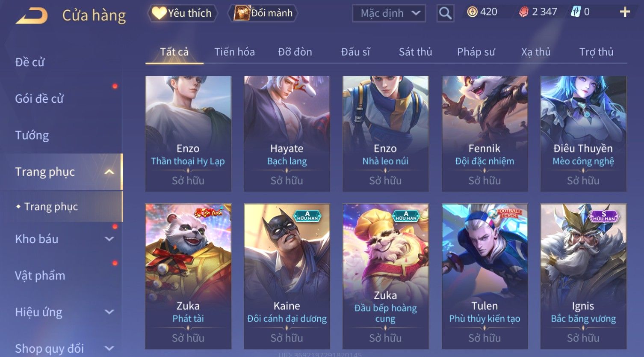Open Điêu Thuyền Mèo công nghệ skin card

pyautogui.click(x=583, y=134)
